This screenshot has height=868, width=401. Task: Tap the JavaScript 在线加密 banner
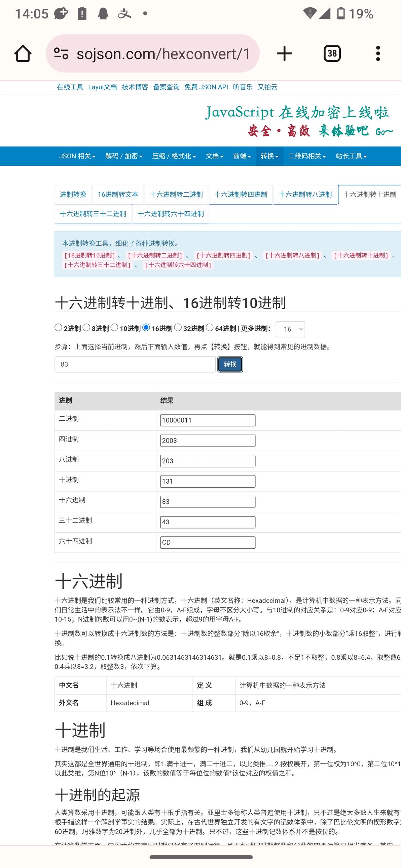pos(298,121)
